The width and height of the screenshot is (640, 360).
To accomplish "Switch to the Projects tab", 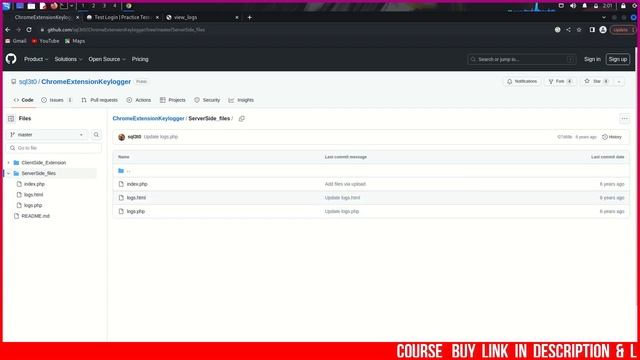I will pyautogui.click(x=173, y=100).
